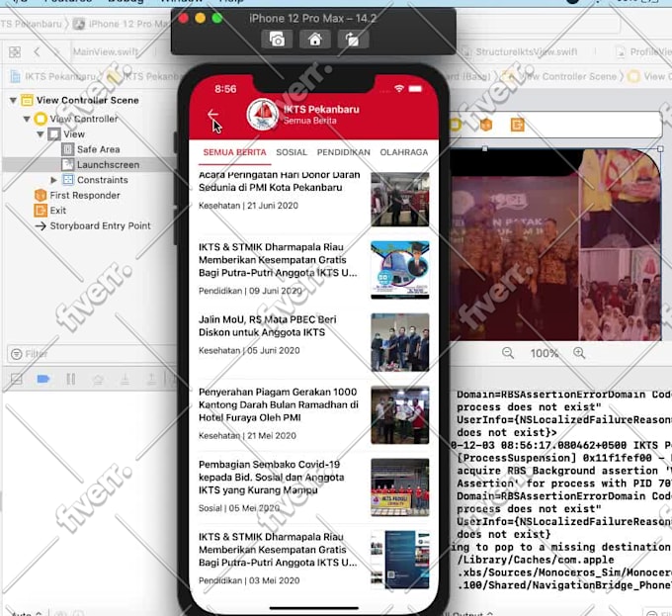Screen dimensions: 672x616
Task: Go back in Xcode editor history
Action: 37,51
